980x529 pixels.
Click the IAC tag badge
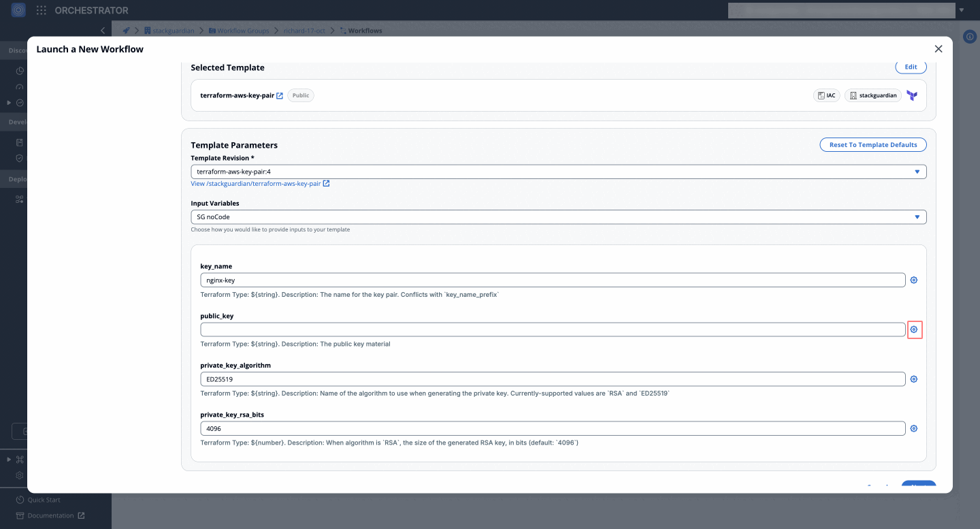click(x=826, y=96)
